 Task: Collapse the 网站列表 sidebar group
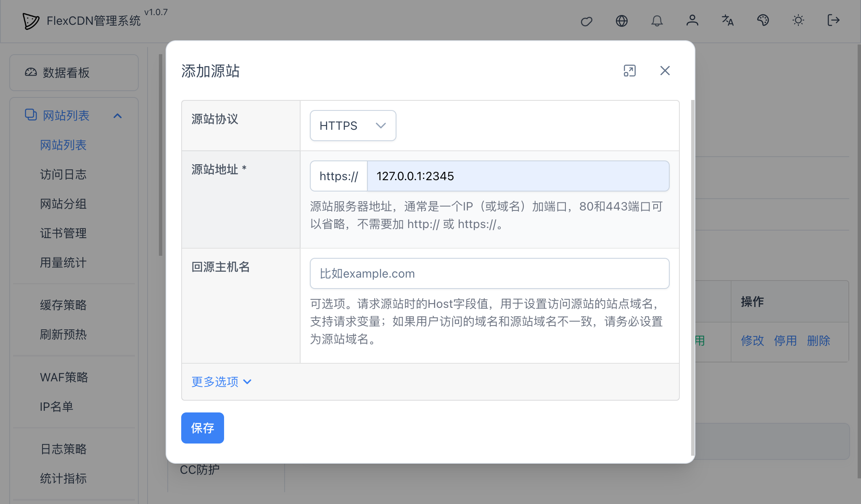(118, 115)
